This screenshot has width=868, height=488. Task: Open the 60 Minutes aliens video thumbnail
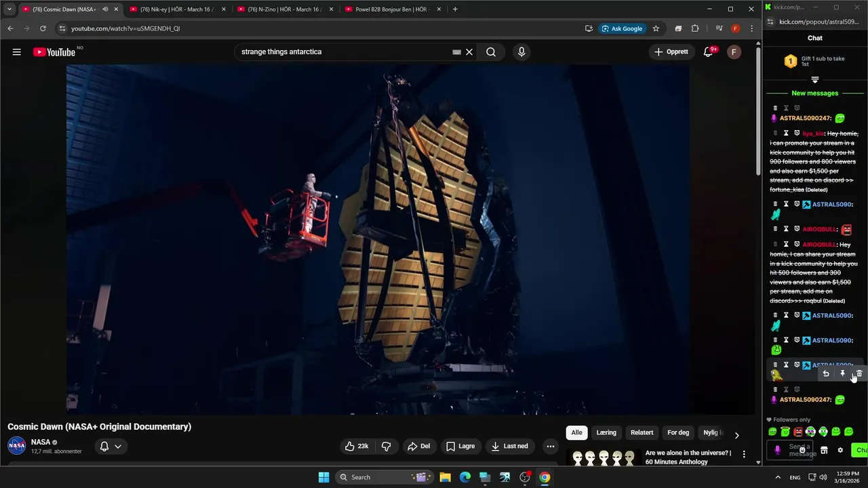tap(604, 457)
